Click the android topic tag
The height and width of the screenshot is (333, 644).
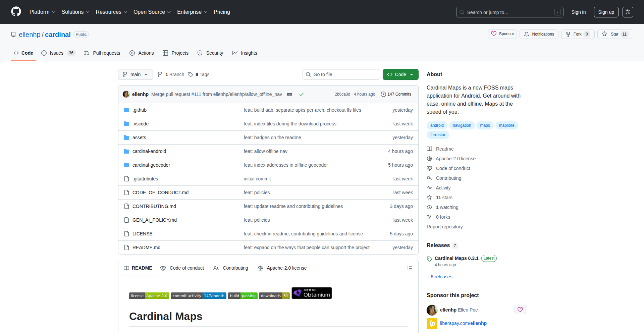pyautogui.click(x=437, y=125)
